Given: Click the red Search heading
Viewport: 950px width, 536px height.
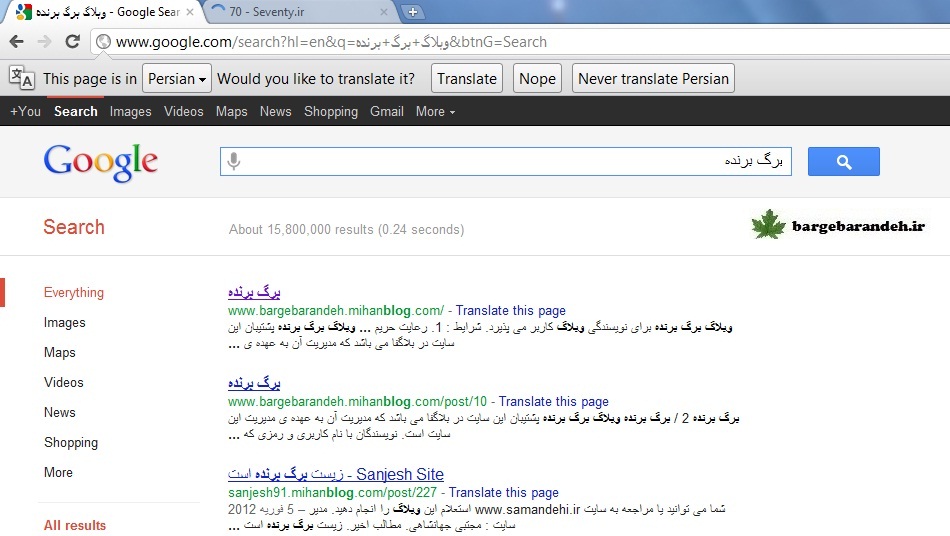Looking at the screenshot, I should click(74, 227).
